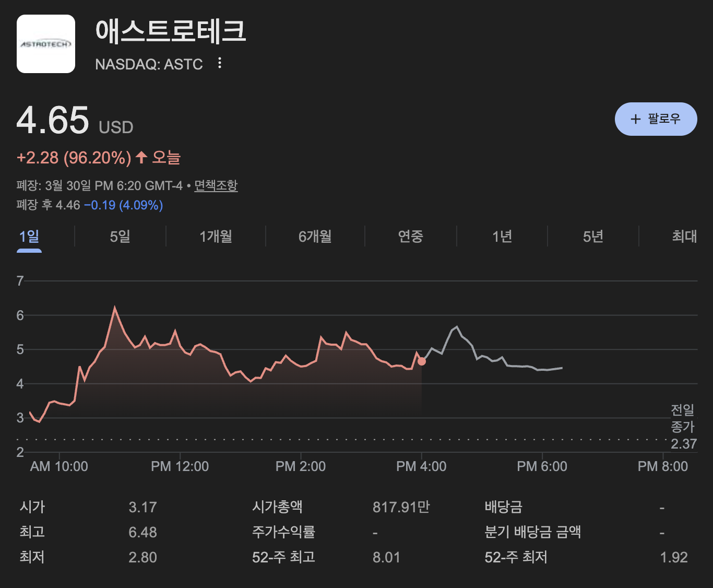The width and height of the screenshot is (713, 588).
Task: Click the 4.65 current price value
Action: pyautogui.click(x=53, y=120)
